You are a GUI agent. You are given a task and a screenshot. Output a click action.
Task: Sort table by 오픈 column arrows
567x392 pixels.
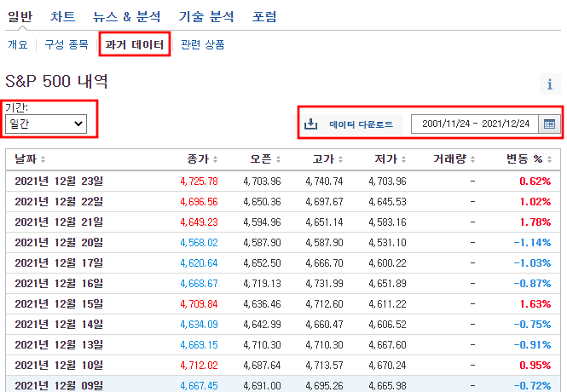(278, 159)
